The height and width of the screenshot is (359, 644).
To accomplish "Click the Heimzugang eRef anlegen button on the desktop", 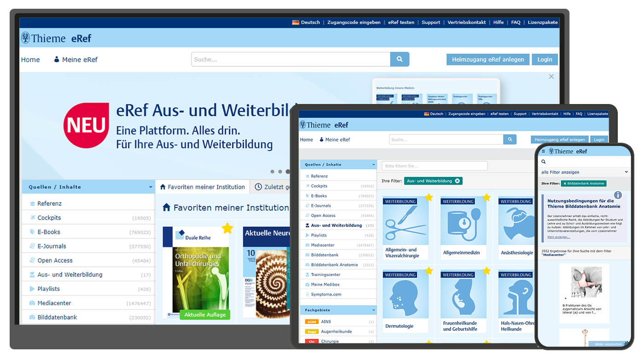I will (488, 59).
